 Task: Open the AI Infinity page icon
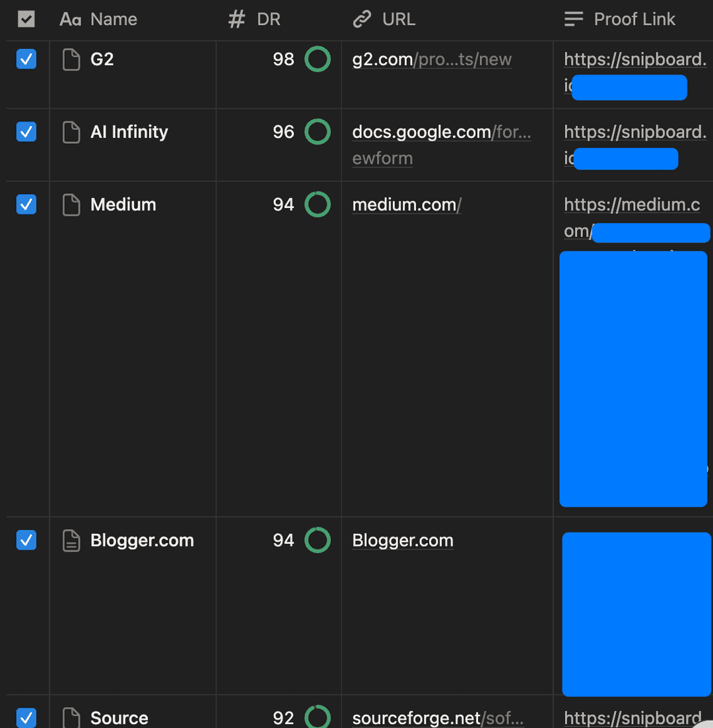point(71,132)
